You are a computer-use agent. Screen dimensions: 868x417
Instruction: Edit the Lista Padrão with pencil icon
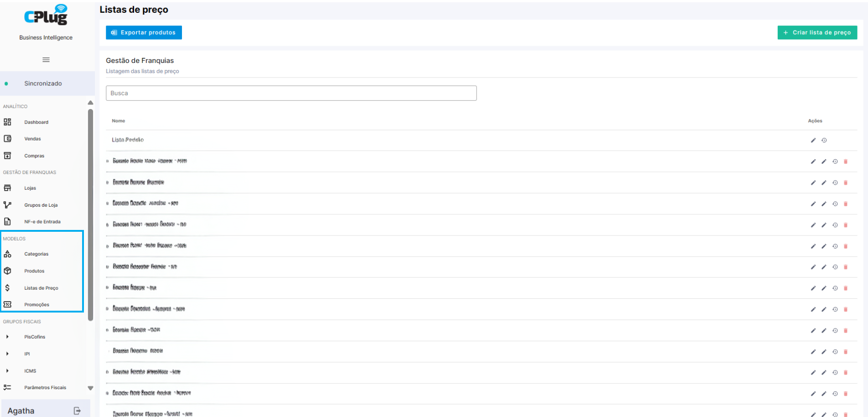coord(813,141)
